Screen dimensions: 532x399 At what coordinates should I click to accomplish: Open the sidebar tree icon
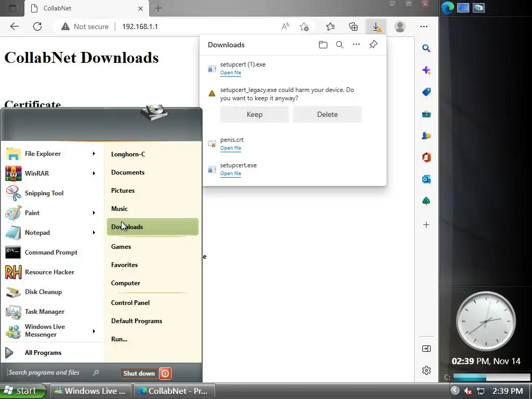[x=427, y=201]
